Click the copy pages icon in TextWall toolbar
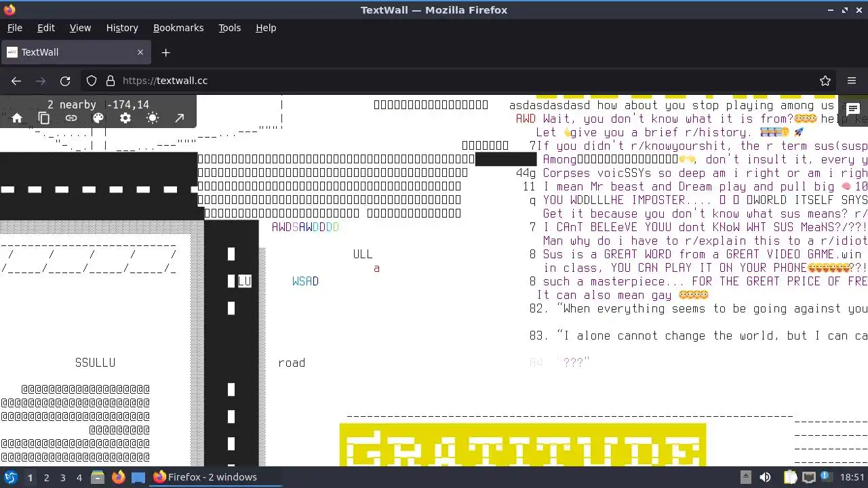Screen dimensions: 868x488 pyautogui.click(x=44, y=118)
